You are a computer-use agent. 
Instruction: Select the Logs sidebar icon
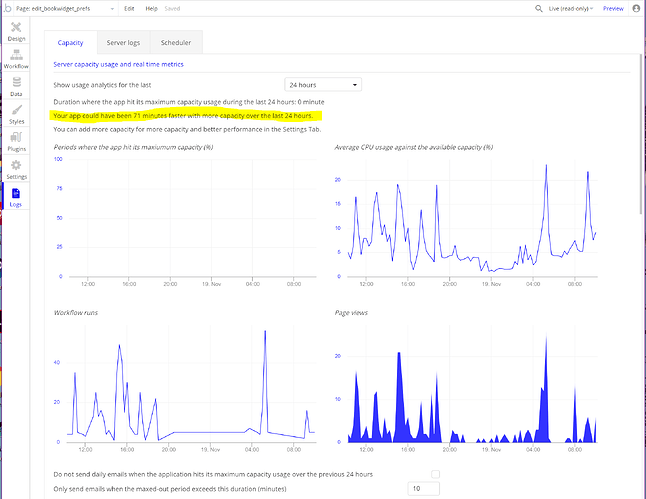(16, 197)
